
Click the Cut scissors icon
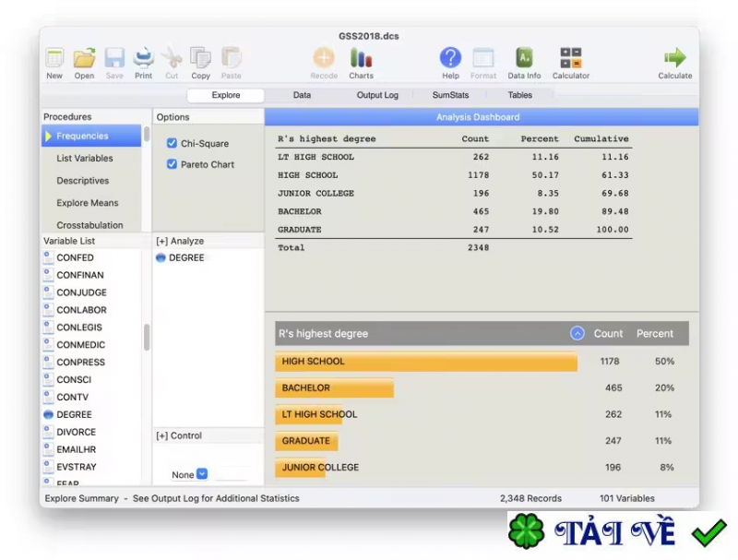point(172,58)
